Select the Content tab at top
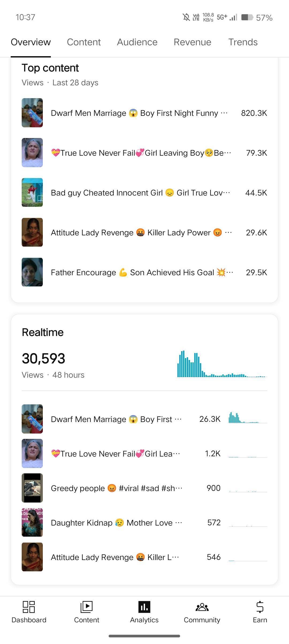289x644 pixels. pyautogui.click(x=84, y=42)
